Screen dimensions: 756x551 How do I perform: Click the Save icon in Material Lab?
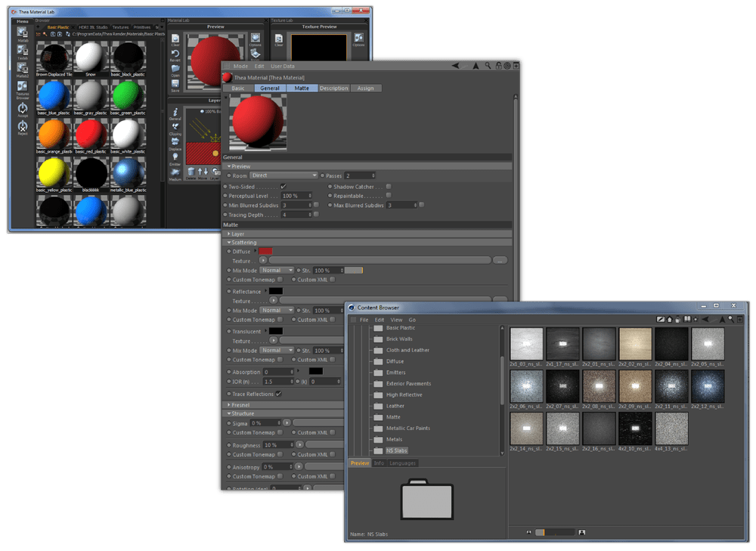175,84
